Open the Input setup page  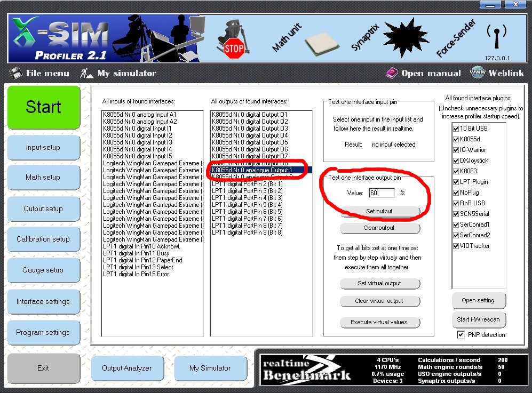[43, 148]
